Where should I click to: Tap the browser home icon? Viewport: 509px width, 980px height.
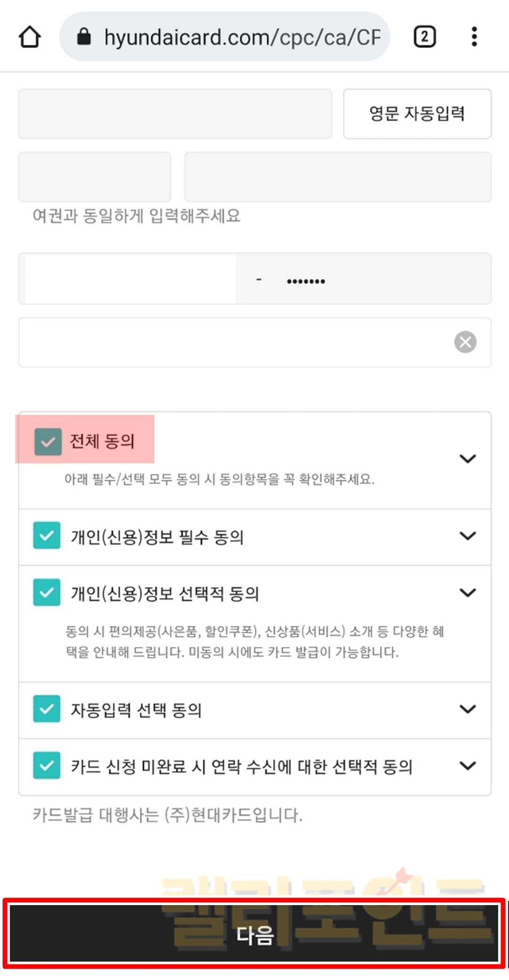30,37
